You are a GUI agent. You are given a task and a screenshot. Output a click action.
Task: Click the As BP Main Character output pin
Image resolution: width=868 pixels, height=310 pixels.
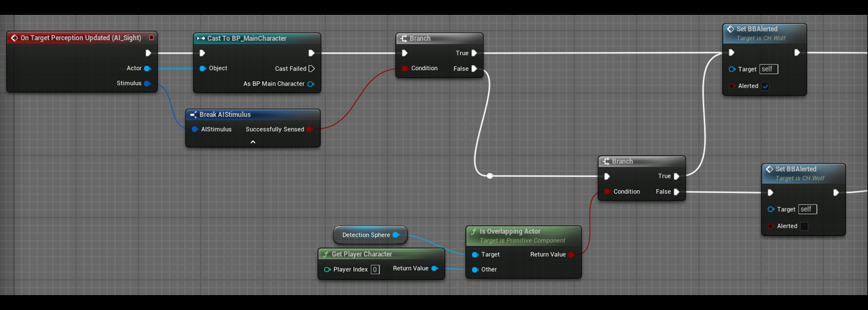coord(311,84)
